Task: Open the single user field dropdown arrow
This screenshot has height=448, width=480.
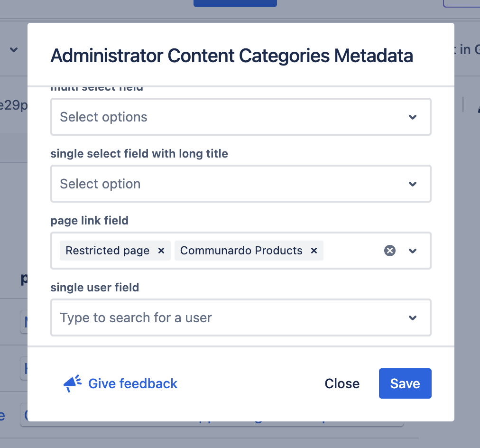Action: click(x=413, y=318)
